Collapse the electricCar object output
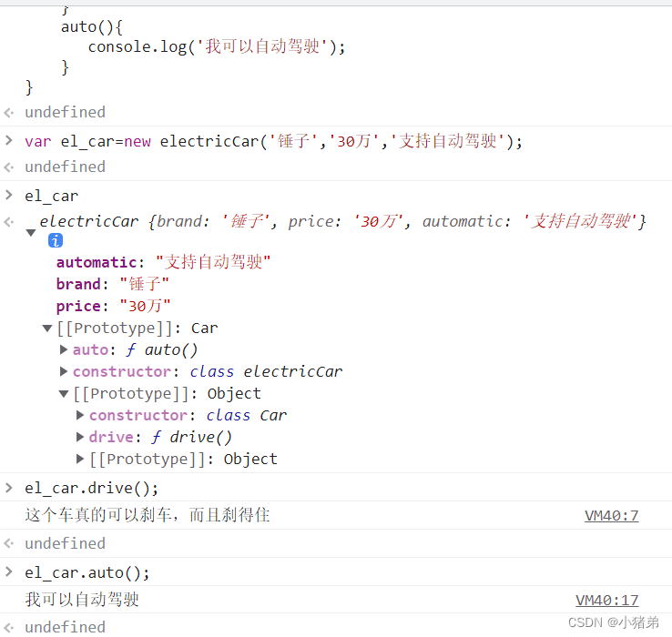The height and width of the screenshot is (637, 672). pos(30,233)
